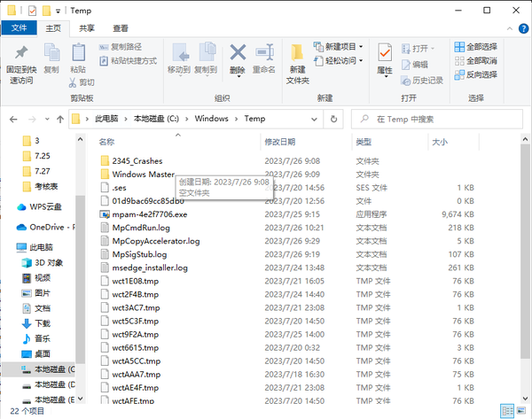The width and height of the screenshot is (532, 419).
Task: Click the forward navigation arrow
Action: click(32, 120)
